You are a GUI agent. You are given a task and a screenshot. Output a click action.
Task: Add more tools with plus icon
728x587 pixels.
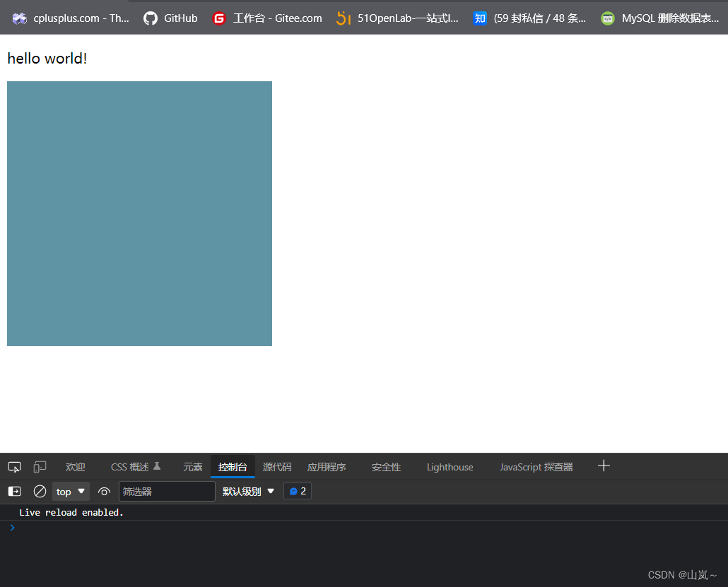coord(604,466)
